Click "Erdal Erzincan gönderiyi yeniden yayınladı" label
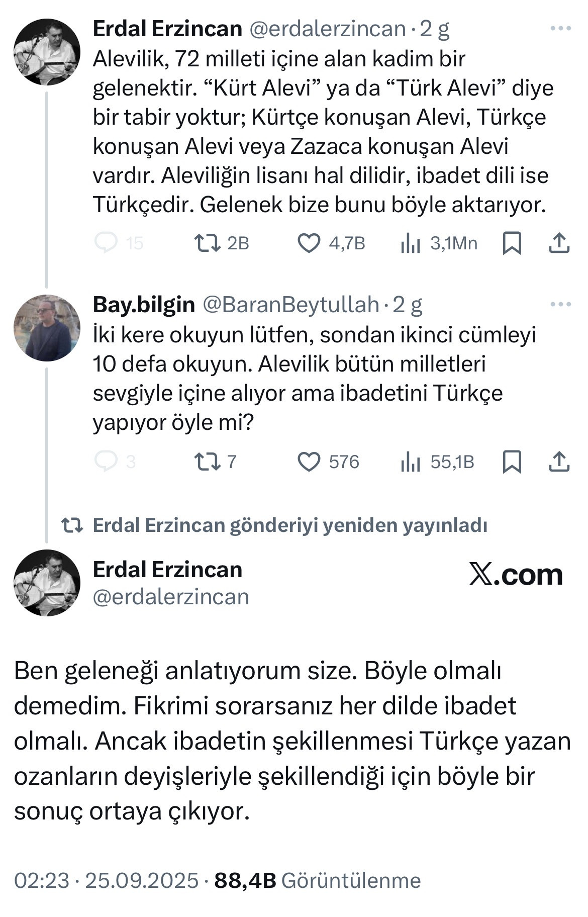 click(x=290, y=525)
